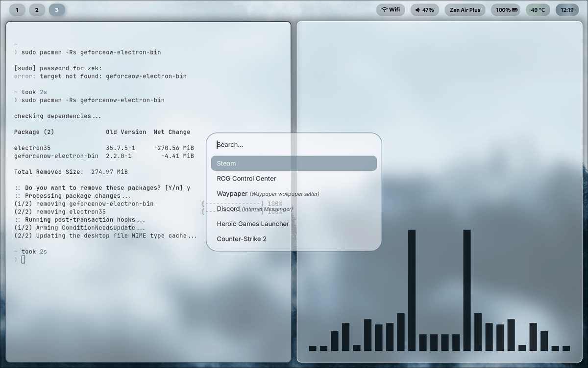Click the 'Package (2)' table header
Image resolution: width=588 pixels, height=368 pixels.
34,132
